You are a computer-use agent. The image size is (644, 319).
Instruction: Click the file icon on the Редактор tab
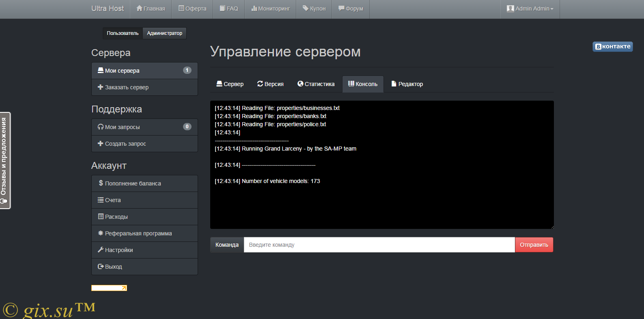pyautogui.click(x=394, y=84)
